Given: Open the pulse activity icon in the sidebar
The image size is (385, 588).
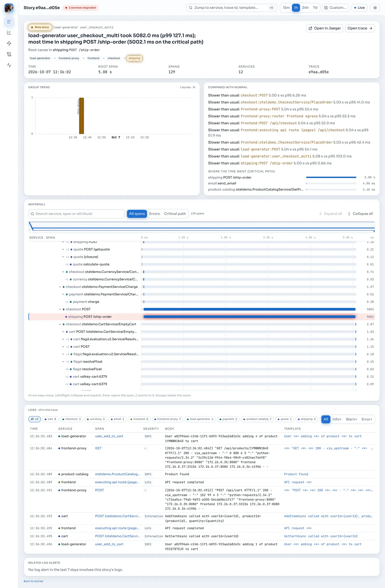Looking at the screenshot, I should [x=9, y=65].
